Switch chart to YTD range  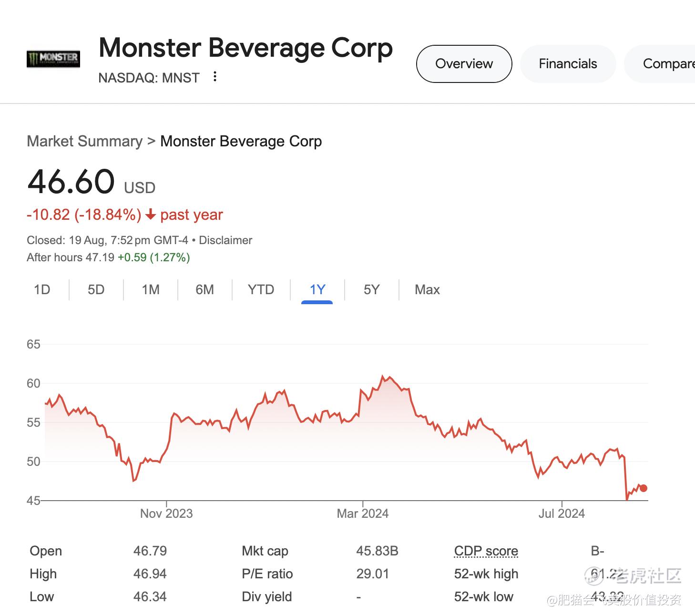(261, 290)
